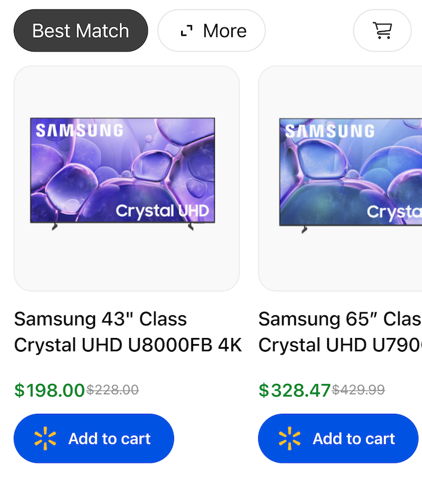
Task: Click the left stand leg of the 43" TV
Action: [x=54, y=227]
